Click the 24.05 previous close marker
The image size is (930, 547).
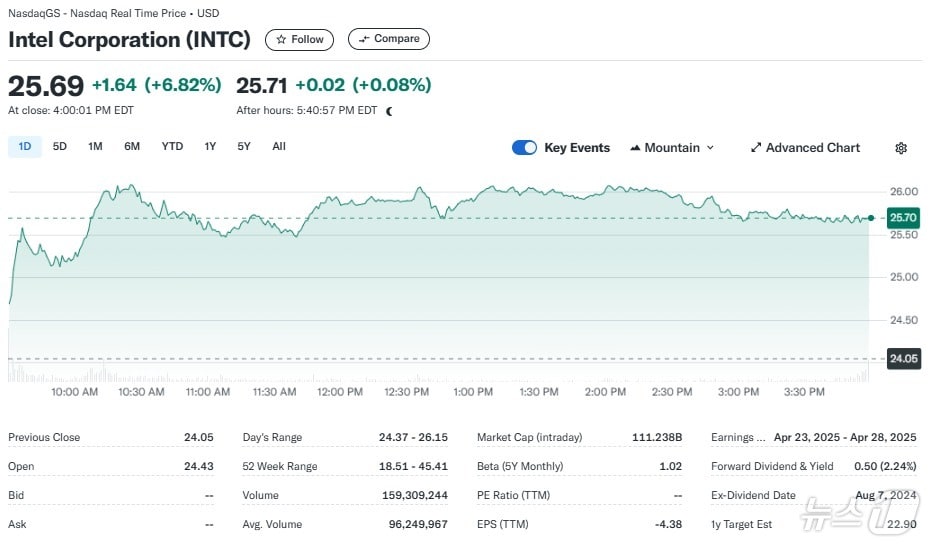(903, 358)
